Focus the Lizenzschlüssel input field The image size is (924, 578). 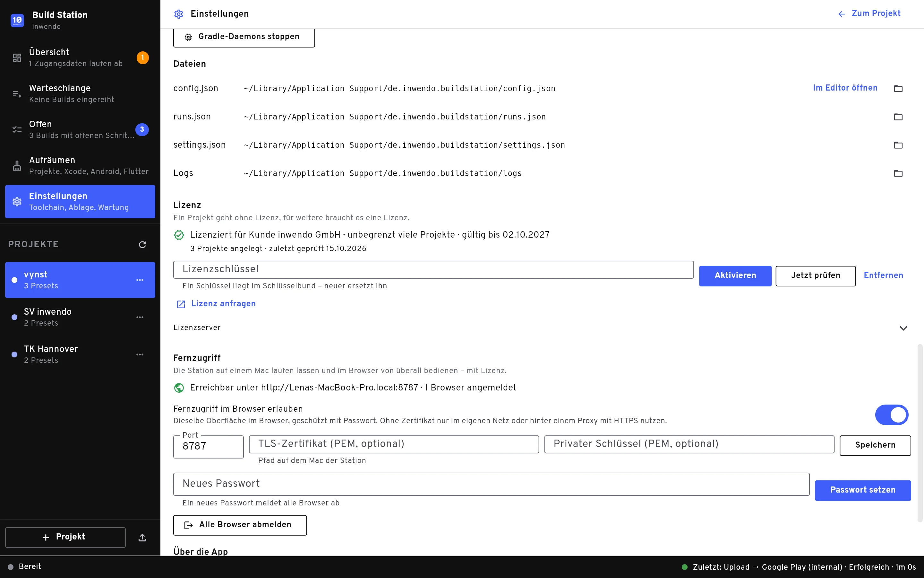[x=433, y=269]
